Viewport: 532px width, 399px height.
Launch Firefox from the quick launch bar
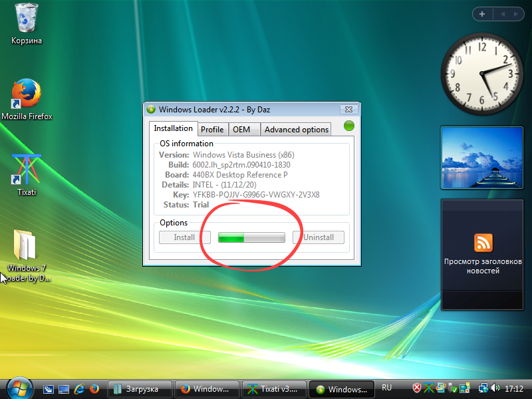coord(94,388)
